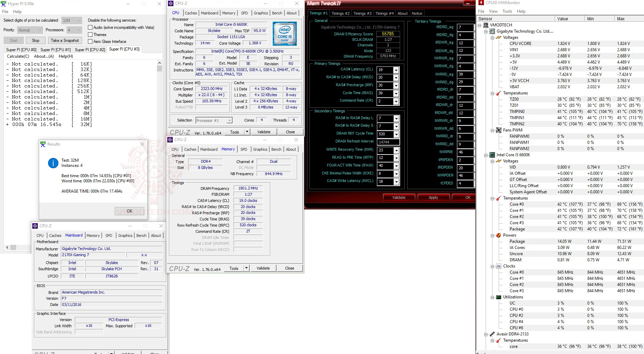Collapse the Intel Core i5 6600K node

coord(486,155)
